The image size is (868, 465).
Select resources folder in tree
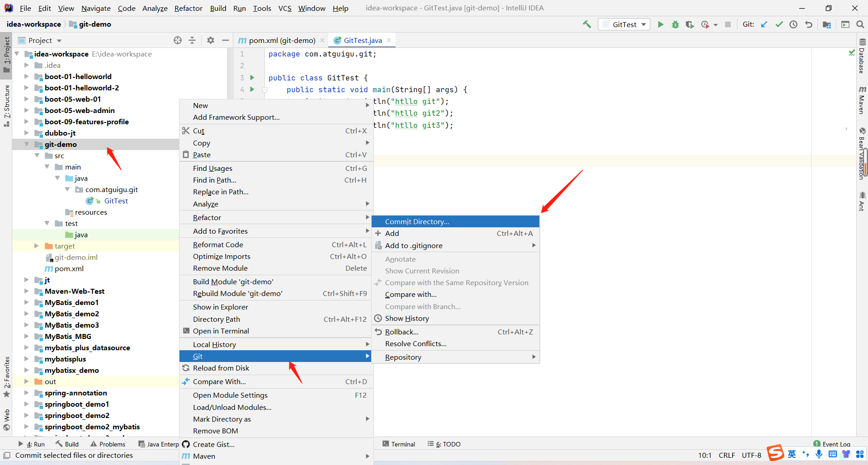point(91,212)
